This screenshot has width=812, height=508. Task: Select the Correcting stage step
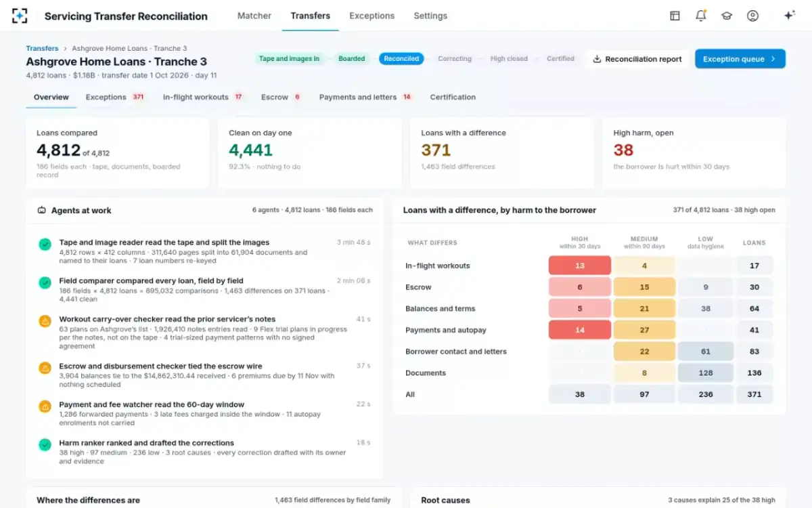pos(455,59)
